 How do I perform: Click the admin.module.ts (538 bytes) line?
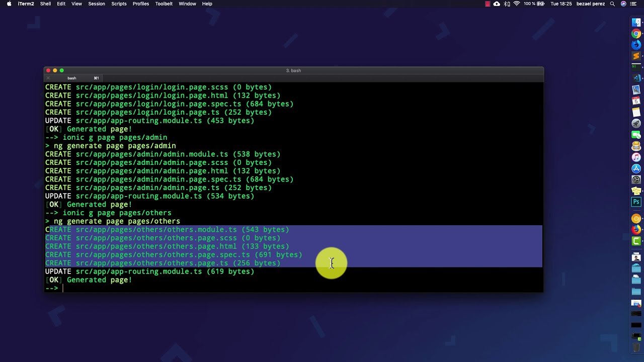(x=163, y=154)
